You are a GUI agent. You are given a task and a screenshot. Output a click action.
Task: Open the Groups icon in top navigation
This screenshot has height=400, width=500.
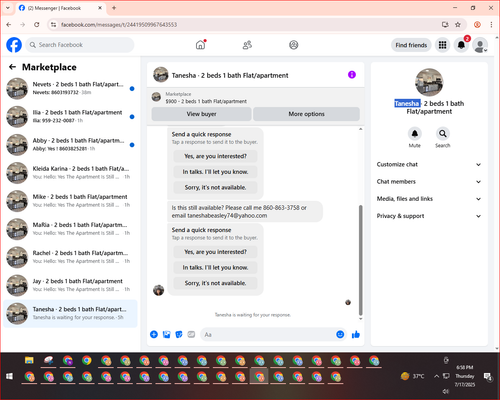coord(294,45)
